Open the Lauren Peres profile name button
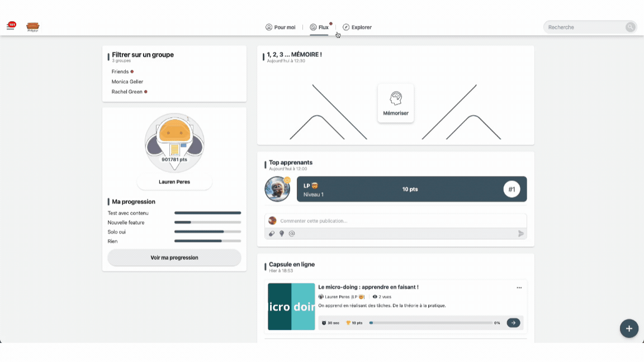This screenshot has width=644, height=362. pos(174,182)
